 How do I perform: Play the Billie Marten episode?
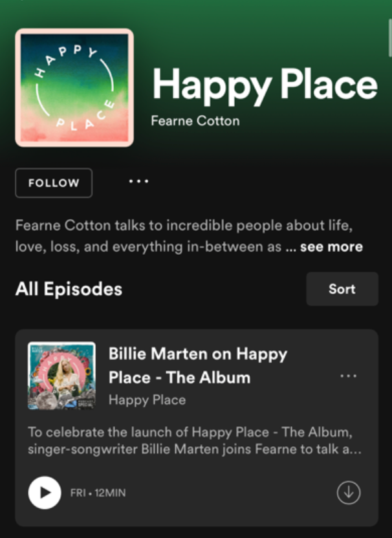45,493
